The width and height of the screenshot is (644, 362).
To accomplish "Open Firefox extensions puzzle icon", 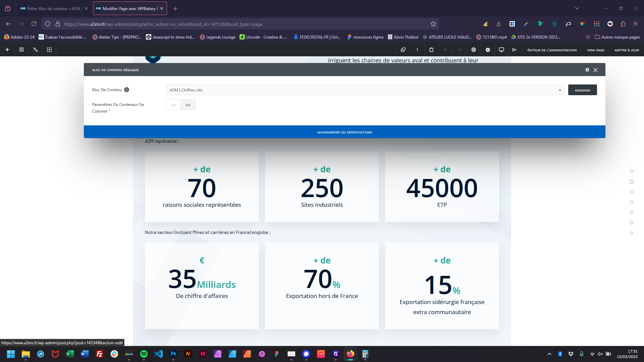I will click(623, 24).
